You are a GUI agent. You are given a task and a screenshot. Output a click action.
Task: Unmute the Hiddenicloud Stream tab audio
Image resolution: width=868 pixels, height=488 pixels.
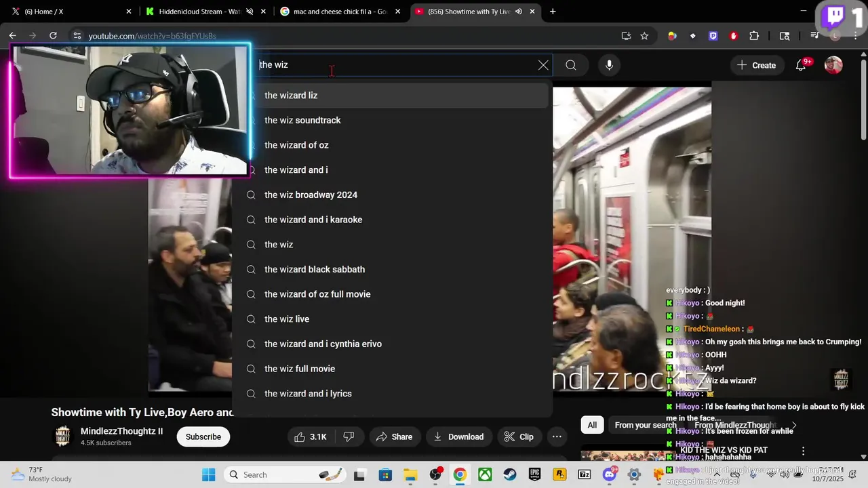[x=250, y=12]
